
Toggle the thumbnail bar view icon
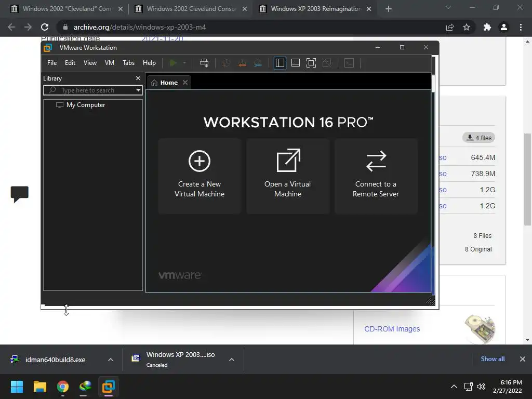[296, 63]
